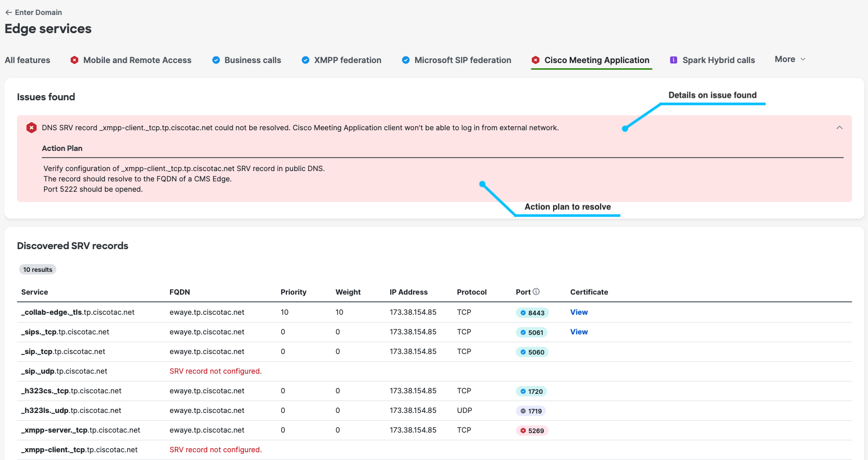Click the red status icon for Mobile and Remote Access
This screenshot has width=868, height=460.
(x=74, y=60)
